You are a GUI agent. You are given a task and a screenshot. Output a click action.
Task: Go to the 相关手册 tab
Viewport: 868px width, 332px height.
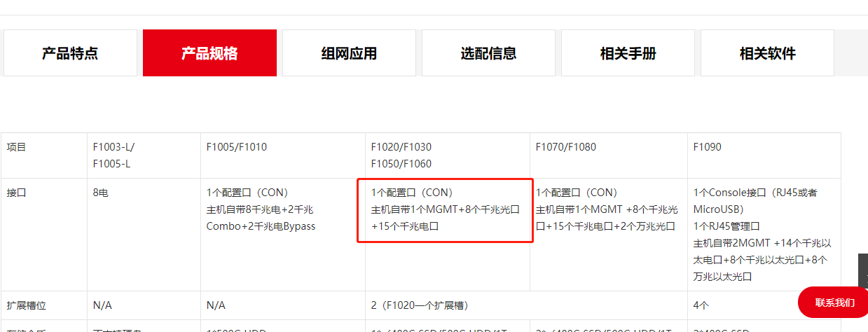pyautogui.click(x=628, y=53)
